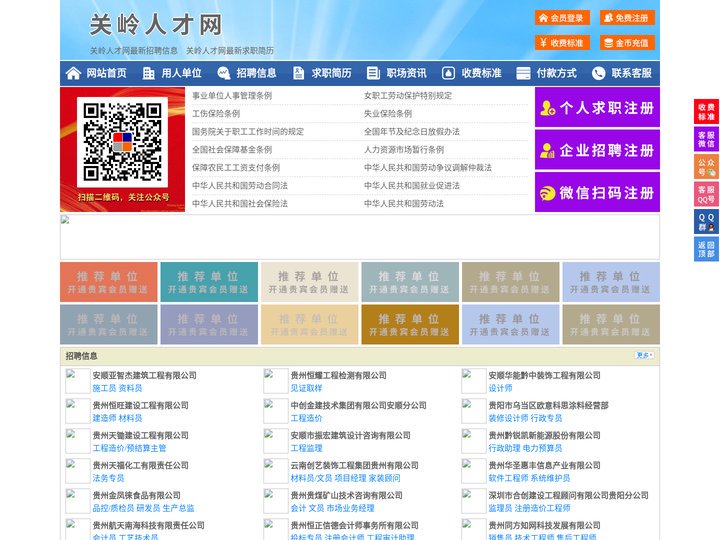720x540 pixels.
Task: Open link 中华人民共和国劳动合同法
Action: point(240,186)
